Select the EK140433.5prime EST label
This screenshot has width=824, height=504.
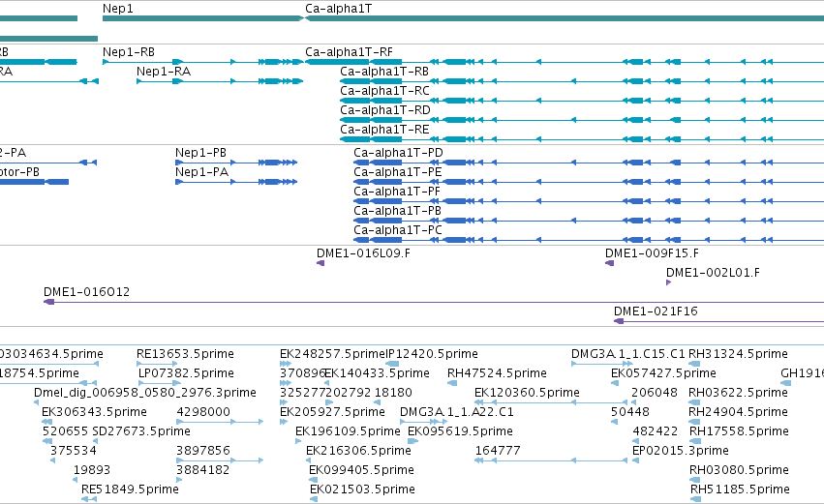tap(378, 373)
